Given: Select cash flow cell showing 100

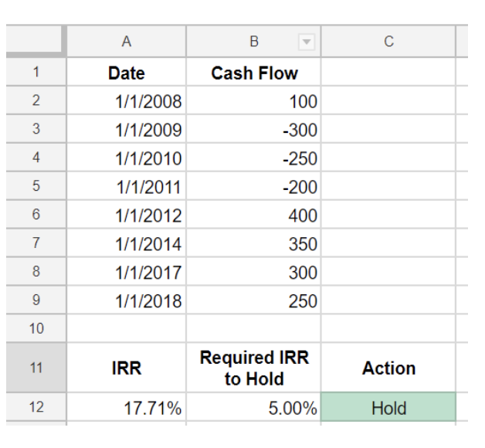Looking at the screenshot, I should point(253,100).
